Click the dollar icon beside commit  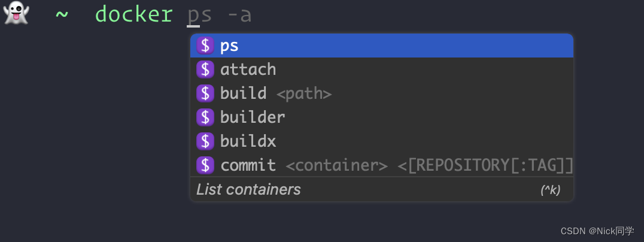point(205,165)
